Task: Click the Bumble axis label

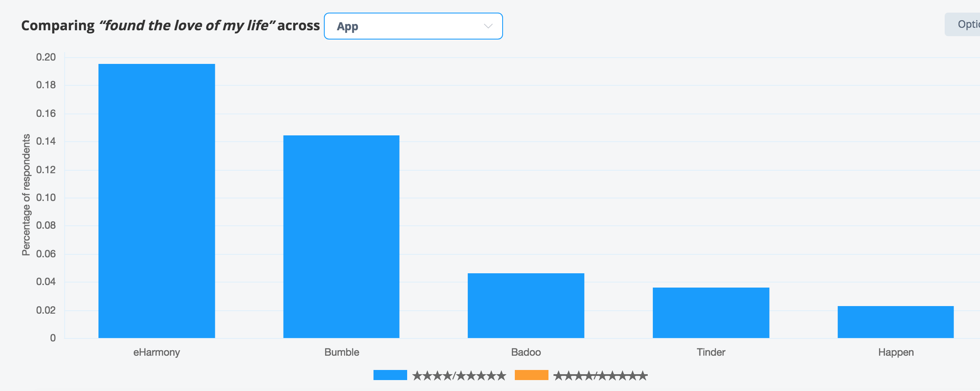Action: (x=342, y=352)
